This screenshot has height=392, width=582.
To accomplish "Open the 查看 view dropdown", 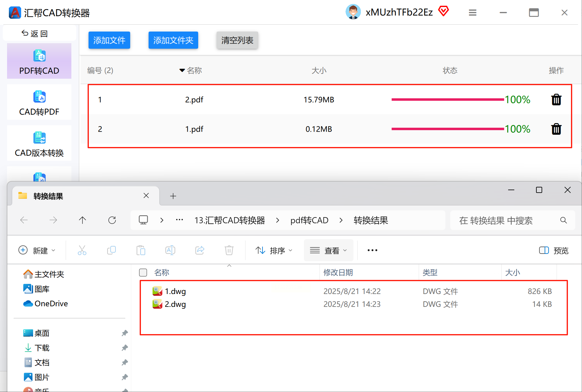I will tap(328, 251).
